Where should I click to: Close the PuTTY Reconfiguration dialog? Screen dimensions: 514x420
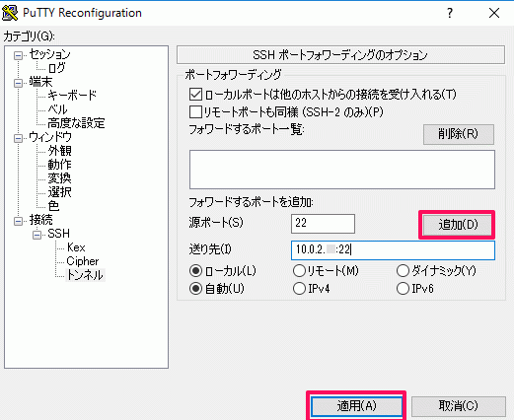[x=494, y=13]
